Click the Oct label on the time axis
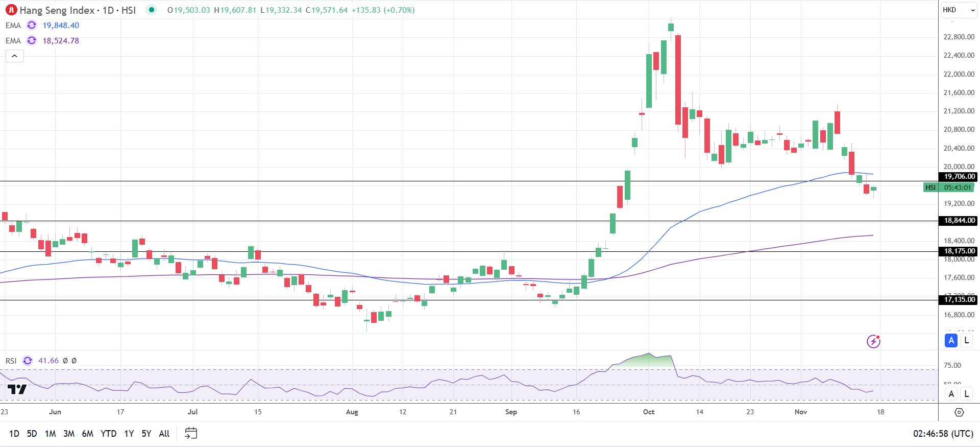 pos(649,412)
